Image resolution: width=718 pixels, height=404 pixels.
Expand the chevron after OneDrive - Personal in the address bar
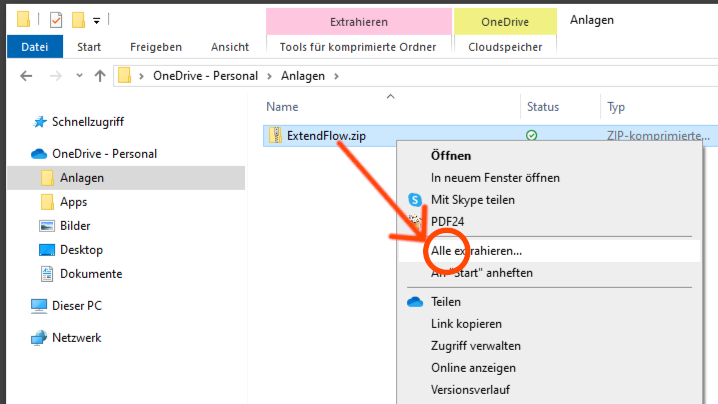pyautogui.click(x=269, y=76)
